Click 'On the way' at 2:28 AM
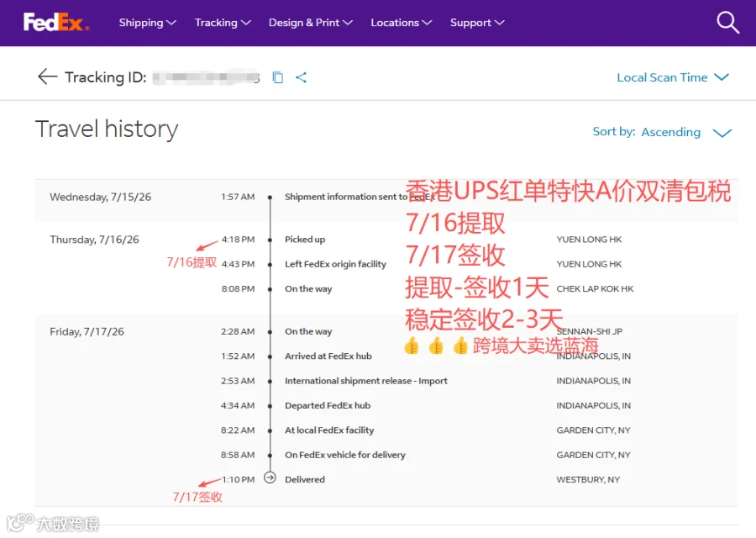 click(x=308, y=331)
